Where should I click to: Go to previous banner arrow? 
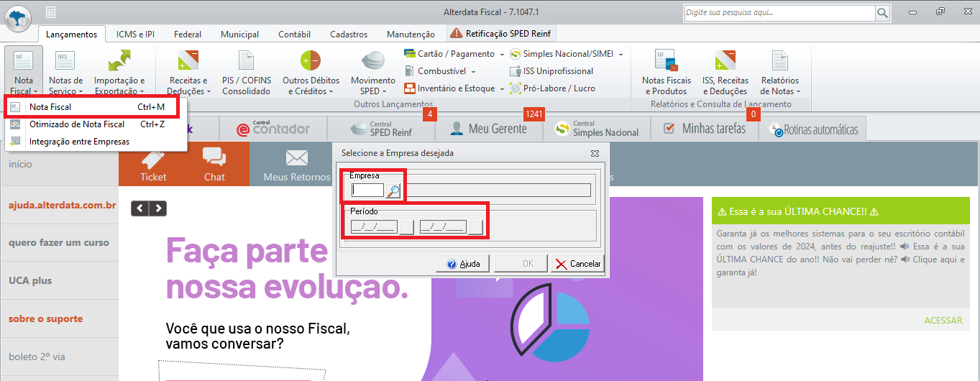(140, 208)
